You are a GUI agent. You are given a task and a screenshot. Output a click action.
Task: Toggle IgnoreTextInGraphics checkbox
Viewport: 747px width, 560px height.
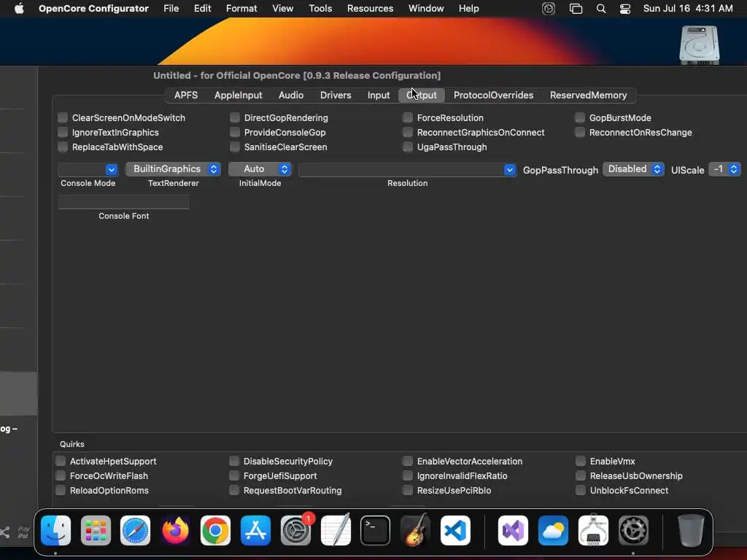(x=63, y=133)
